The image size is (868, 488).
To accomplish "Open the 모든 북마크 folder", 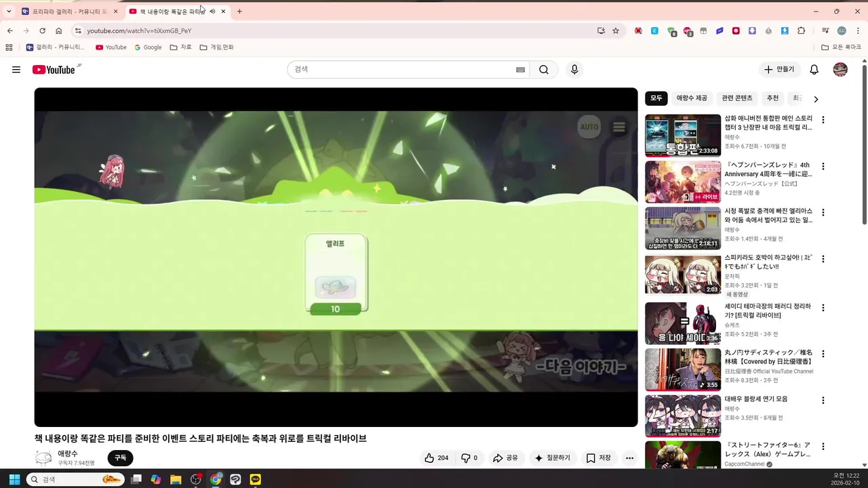I will (x=841, y=47).
